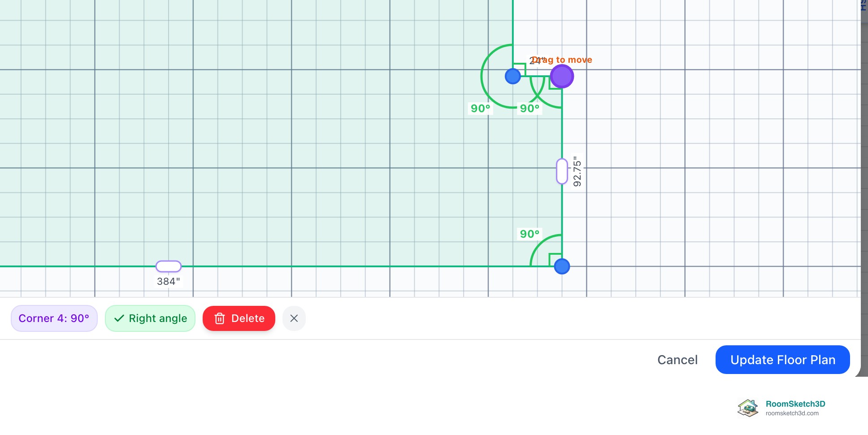
Task: Click the 384" wall length label
Action: [x=169, y=281]
